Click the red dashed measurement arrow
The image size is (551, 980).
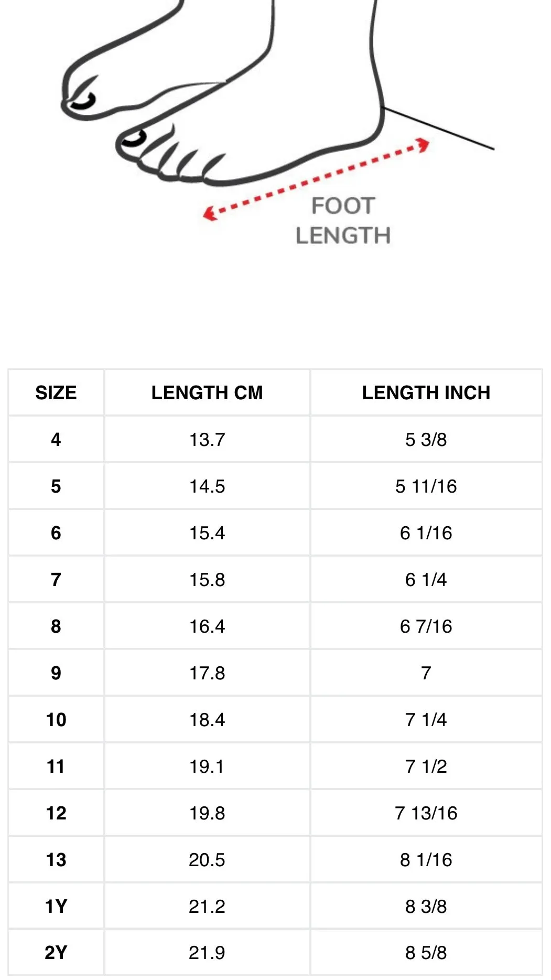(317, 179)
